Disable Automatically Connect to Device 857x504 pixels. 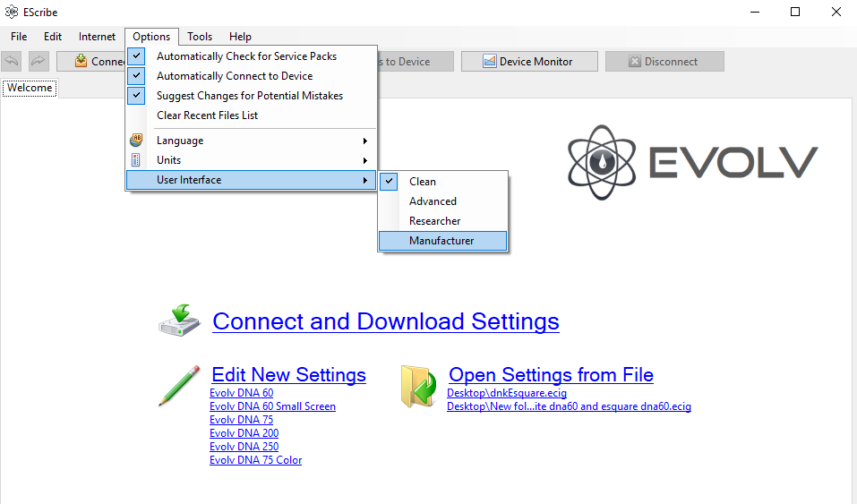click(x=235, y=76)
